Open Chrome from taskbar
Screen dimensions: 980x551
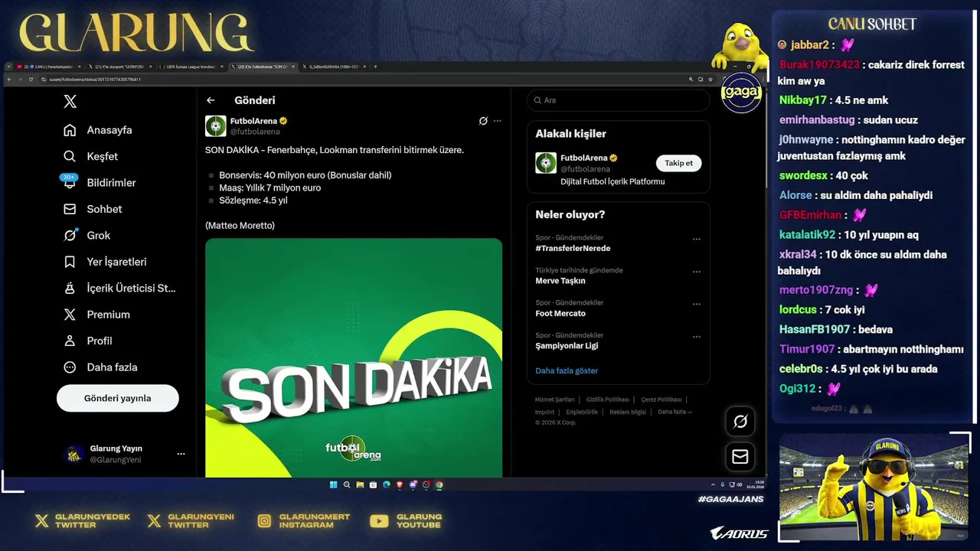pos(439,484)
